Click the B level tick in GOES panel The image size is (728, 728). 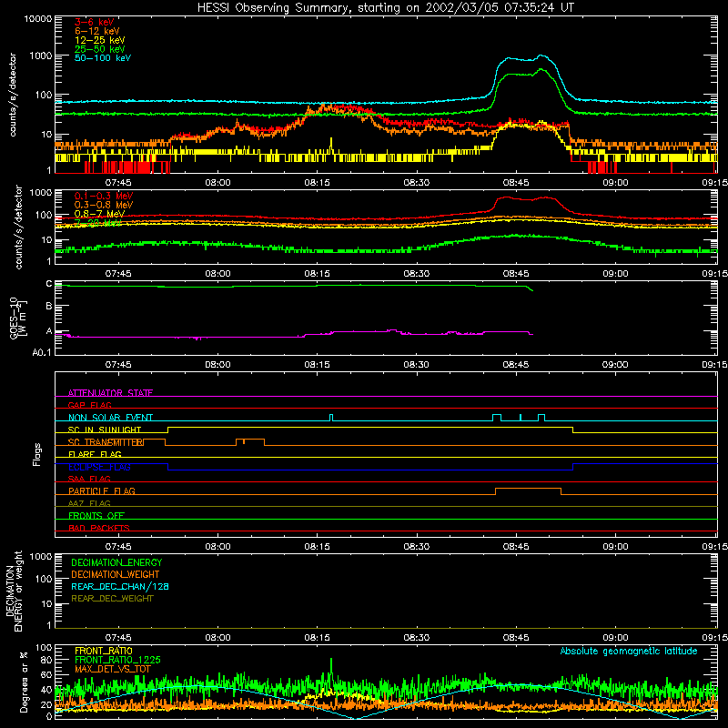point(49,307)
